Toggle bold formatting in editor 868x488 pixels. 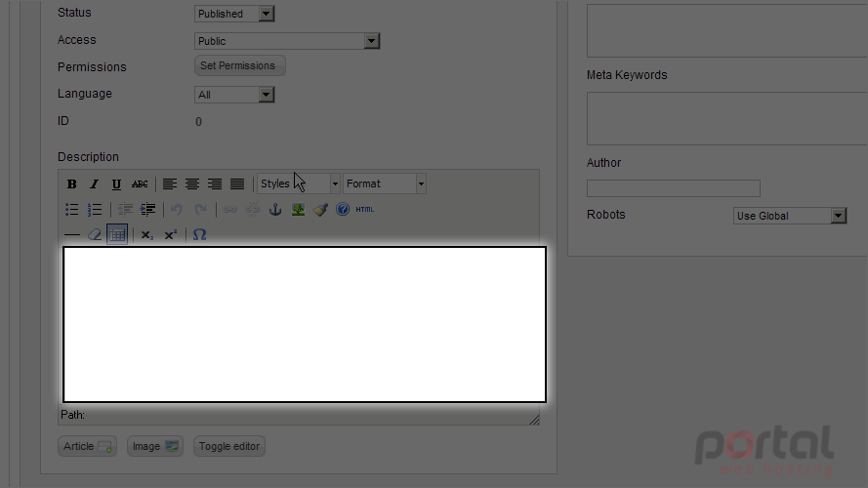[72, 184]
